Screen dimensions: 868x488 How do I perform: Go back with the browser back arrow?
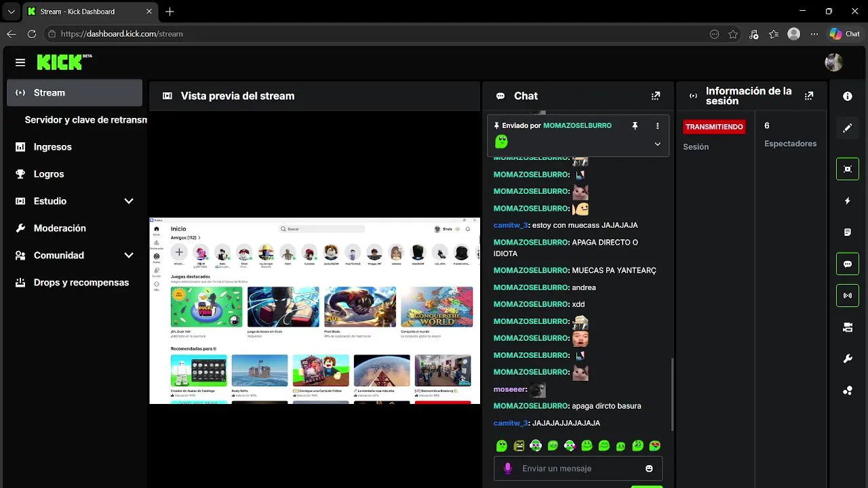coord(11,34)
